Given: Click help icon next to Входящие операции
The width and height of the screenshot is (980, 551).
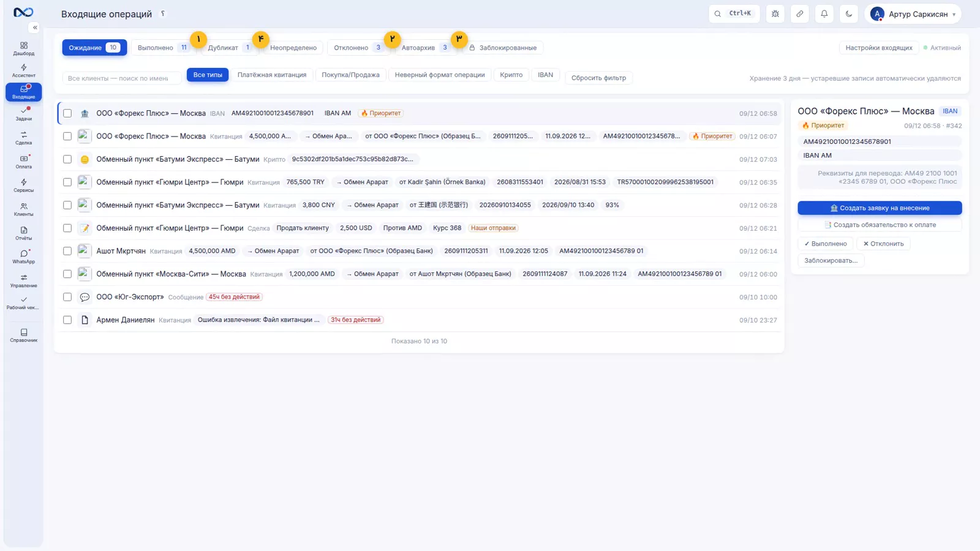Looking at the screenshot, I should click(x=163, y=13).
